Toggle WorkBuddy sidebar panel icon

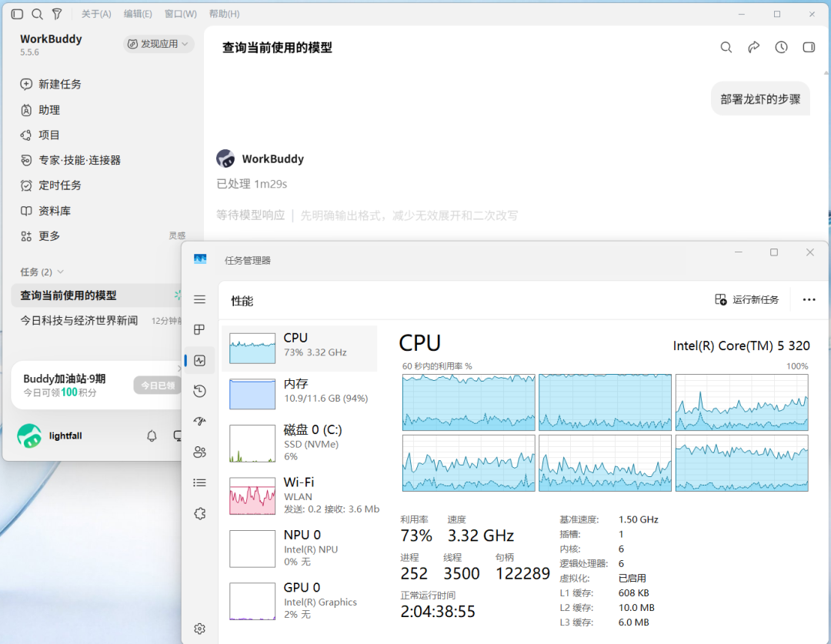coord(17,15)
